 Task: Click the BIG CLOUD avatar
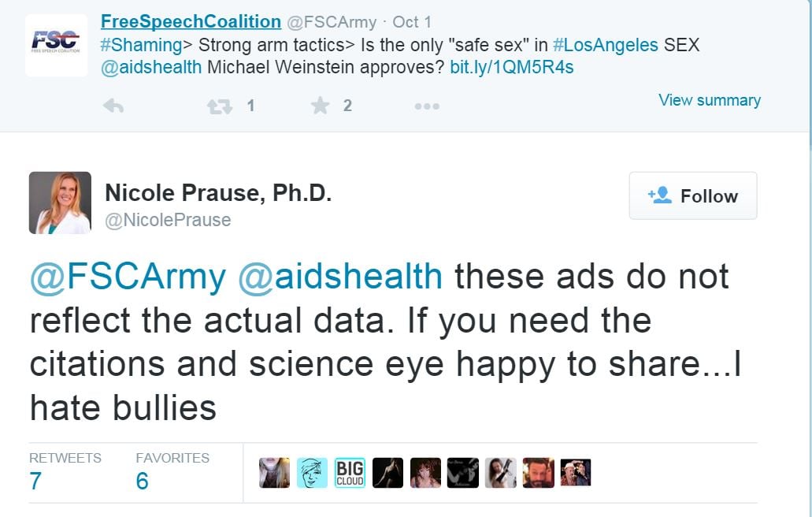pos(349,473)
